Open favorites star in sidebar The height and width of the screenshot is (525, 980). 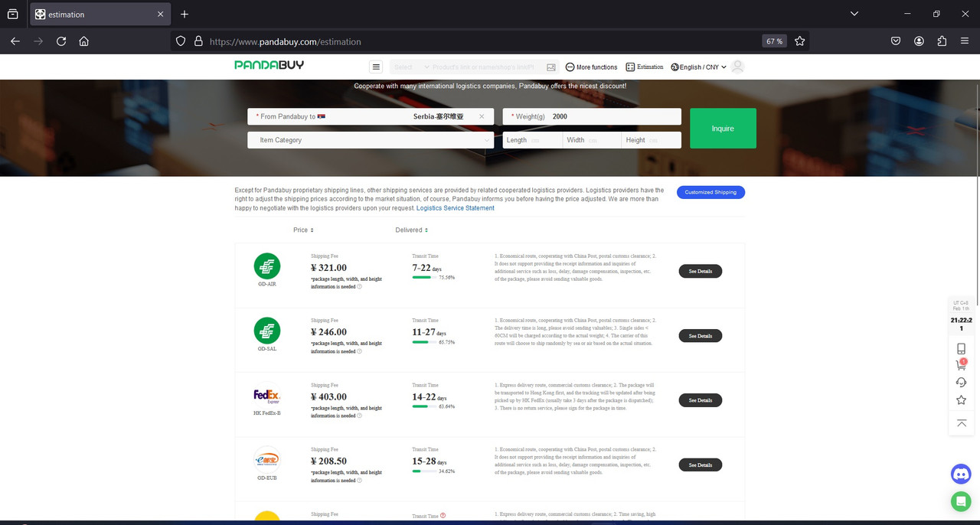(x=961, y=400)
